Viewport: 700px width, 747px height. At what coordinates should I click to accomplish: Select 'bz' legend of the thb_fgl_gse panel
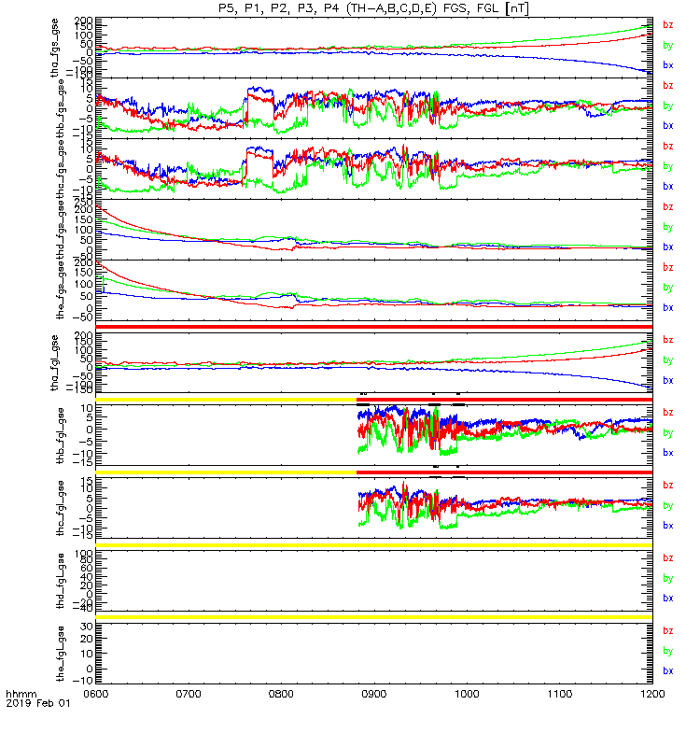[x=668, y=413]
